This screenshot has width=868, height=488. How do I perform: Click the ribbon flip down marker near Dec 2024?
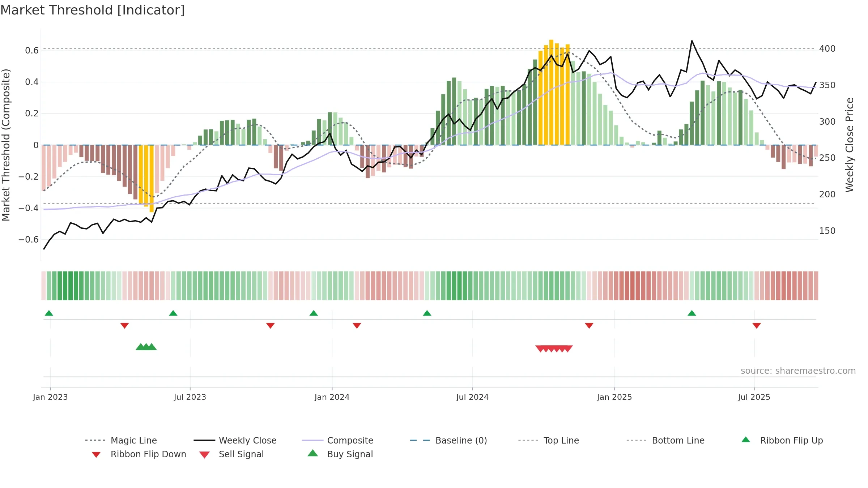pos(589,326)
